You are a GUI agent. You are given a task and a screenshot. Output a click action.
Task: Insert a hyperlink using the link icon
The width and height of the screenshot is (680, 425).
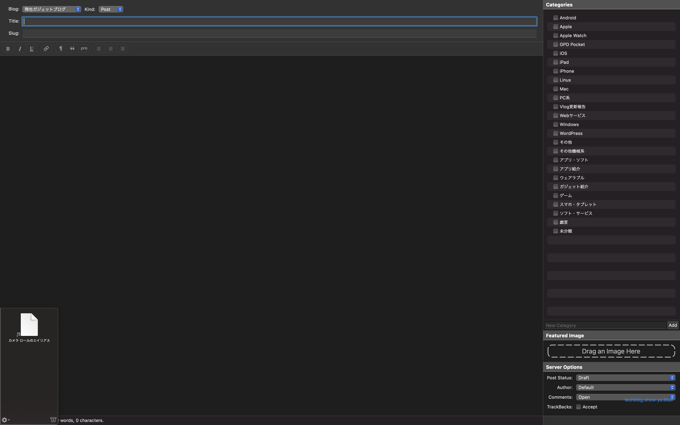point(46,48)
